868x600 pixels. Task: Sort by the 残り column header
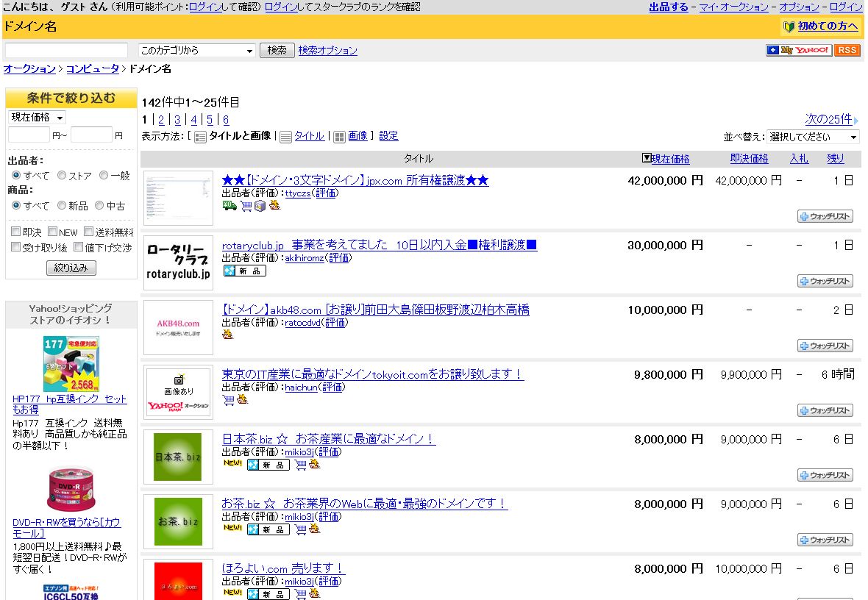point(836,159)
